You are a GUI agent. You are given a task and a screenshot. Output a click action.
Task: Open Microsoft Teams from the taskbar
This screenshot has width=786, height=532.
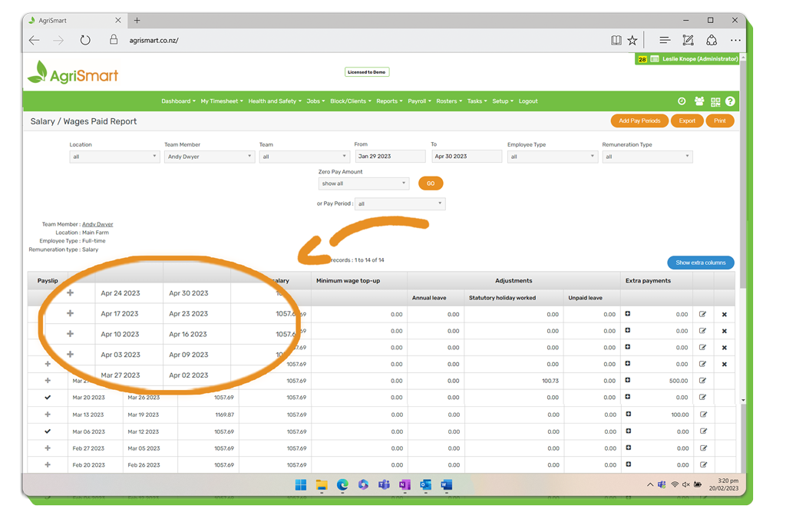click(x=384, y=485)
